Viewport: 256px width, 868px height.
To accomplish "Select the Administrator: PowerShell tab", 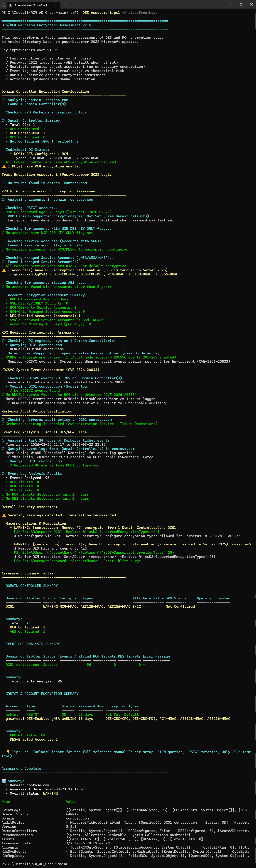I will point(33,5).
